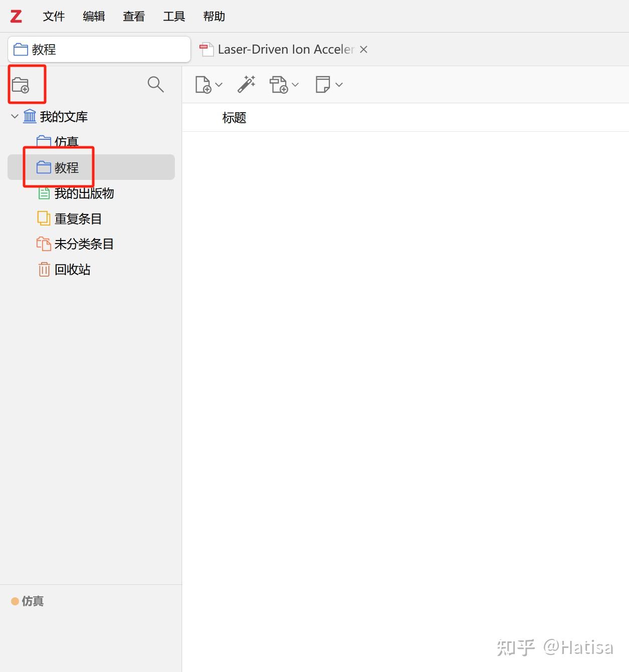Screen dimensions: 629x672
Task: Open the New Note dropdown arrow
Action: pos(339,85)
